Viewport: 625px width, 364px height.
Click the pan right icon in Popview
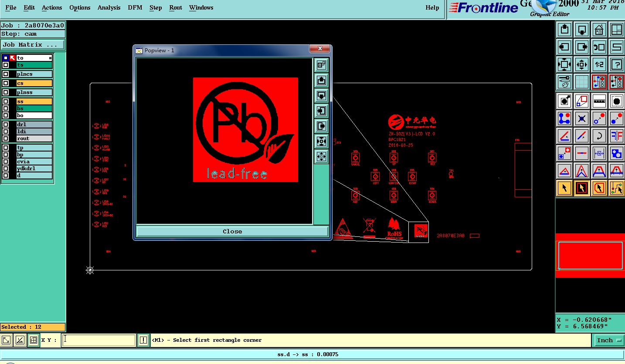coord(321,126)
